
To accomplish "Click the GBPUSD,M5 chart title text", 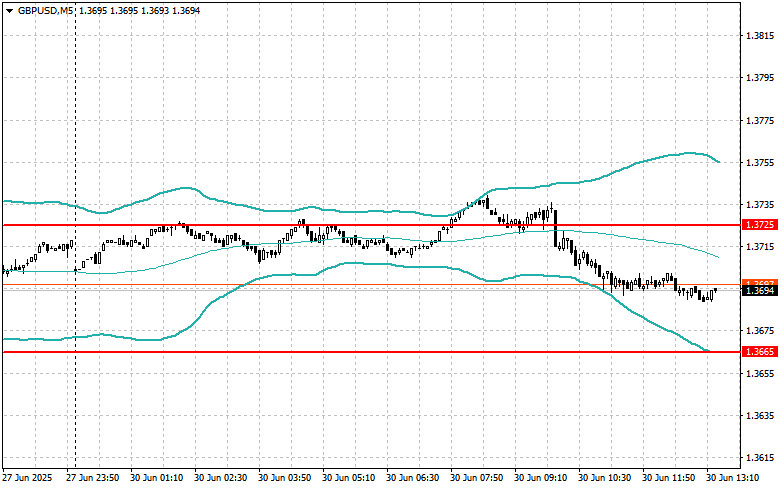I will (46, 10).
